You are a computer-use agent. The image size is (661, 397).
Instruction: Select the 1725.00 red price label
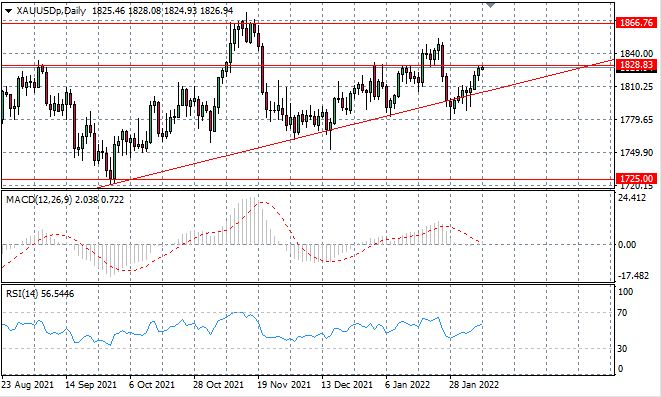pos(637,179)
